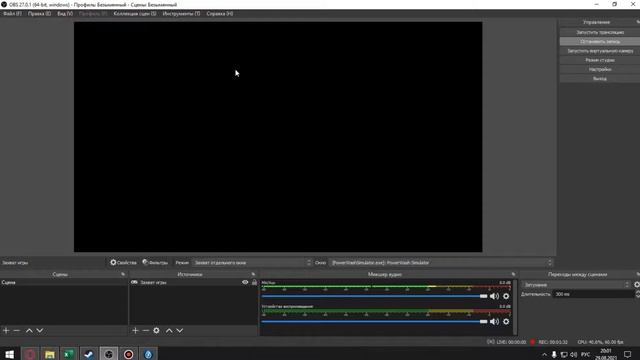640x360 pixels.
Task: Open Excel from the taskbar
Action: pos(69,354)
